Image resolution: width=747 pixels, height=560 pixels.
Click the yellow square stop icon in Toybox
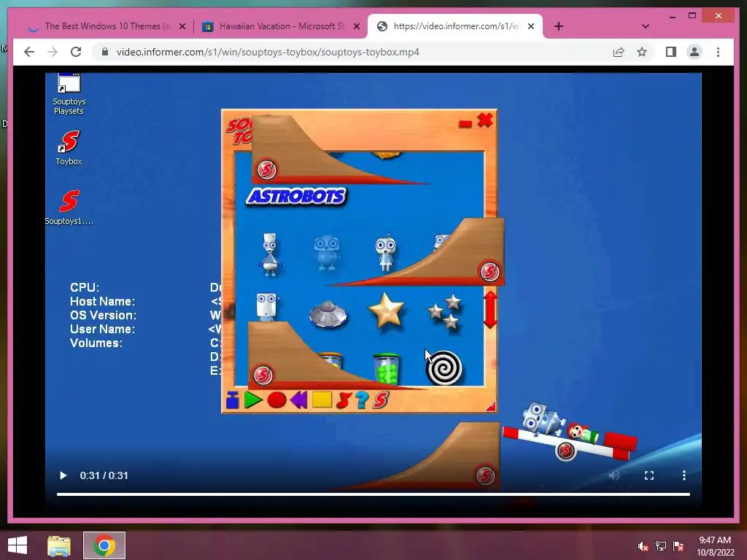[x=322, y=400]
